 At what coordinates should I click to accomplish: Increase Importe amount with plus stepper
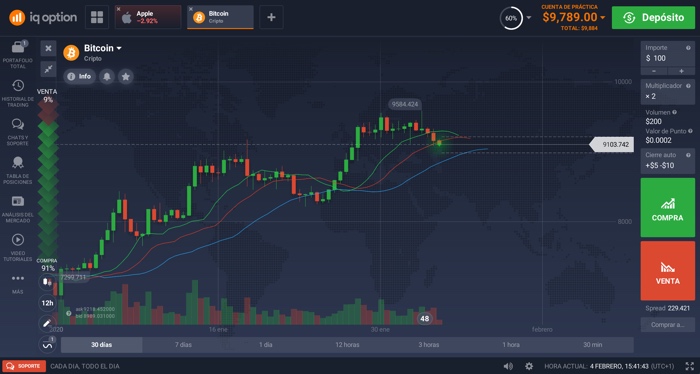click(681, 71)
